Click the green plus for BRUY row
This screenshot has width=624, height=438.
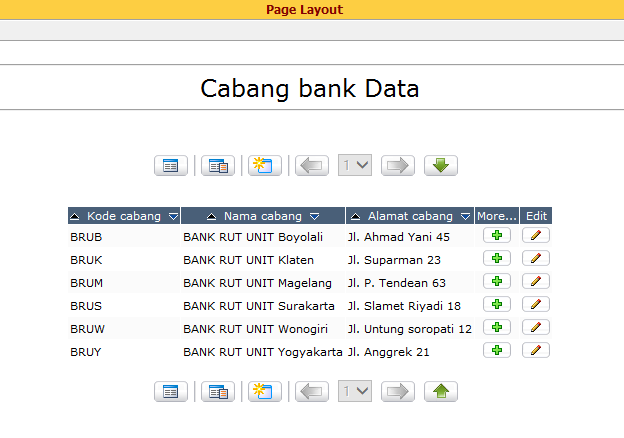[x=497, y=350]
